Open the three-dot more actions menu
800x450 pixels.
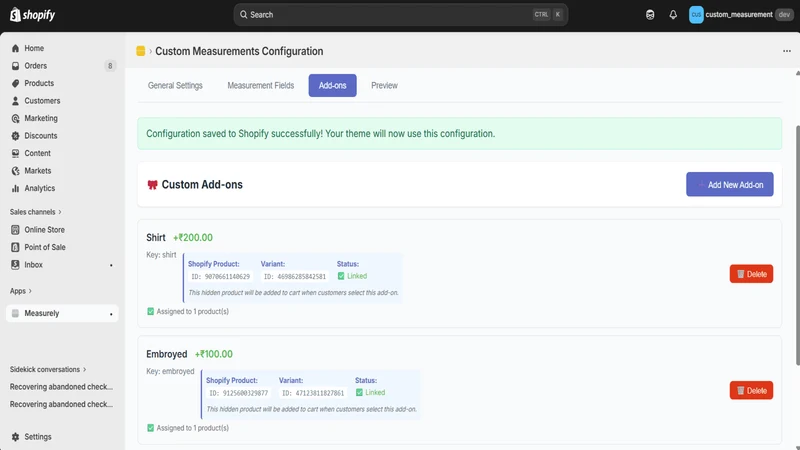point(787,51)
